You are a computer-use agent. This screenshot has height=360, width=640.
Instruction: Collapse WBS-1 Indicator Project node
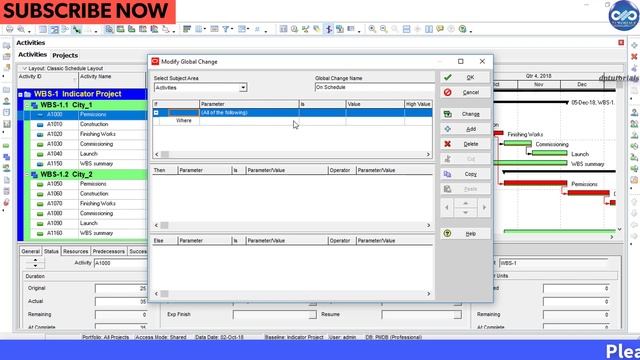point(20,94)
